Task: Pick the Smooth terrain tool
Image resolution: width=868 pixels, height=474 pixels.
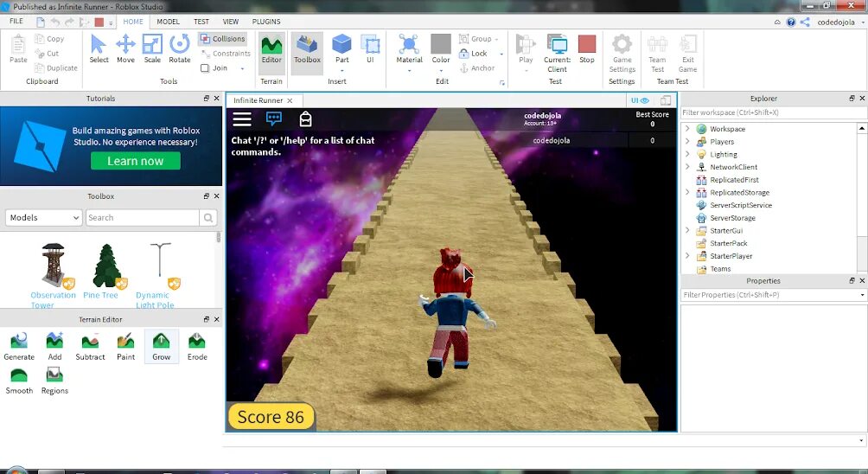Action: point(19,381)
